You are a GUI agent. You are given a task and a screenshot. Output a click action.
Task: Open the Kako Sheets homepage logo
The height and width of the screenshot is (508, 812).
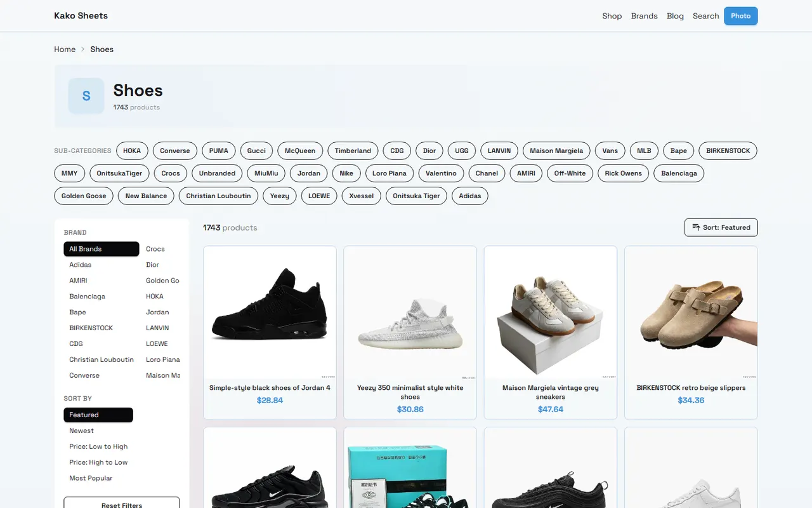(x=81, y=16)
